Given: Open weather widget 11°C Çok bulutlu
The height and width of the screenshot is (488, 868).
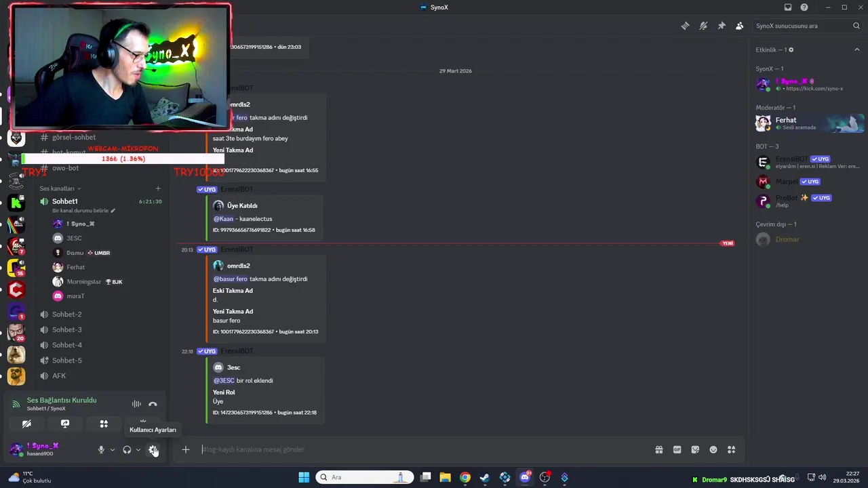Looking at the screenshot, I should pyautogui.click(x=30, y=477).
